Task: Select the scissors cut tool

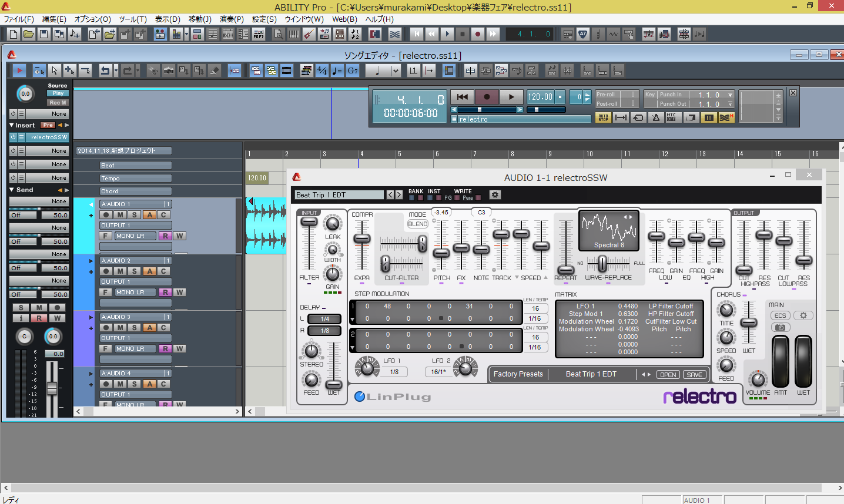Action: [153, 70]
